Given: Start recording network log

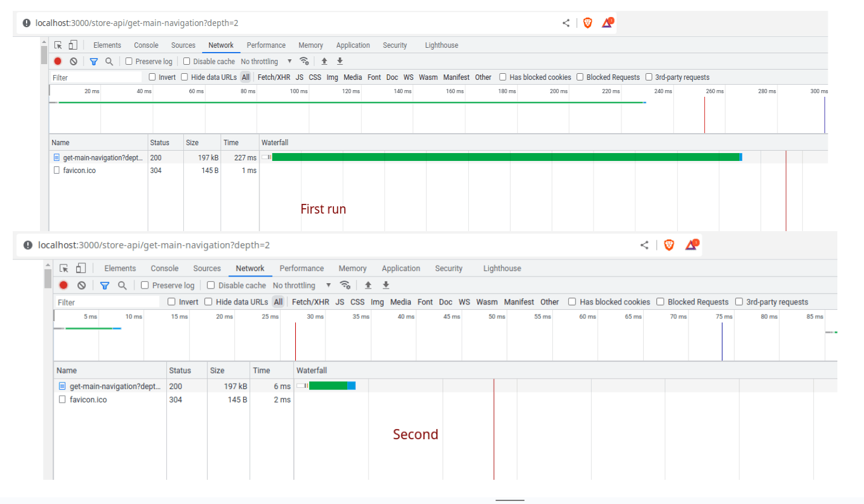Looking at the screenshot, I should pos(57,61).
